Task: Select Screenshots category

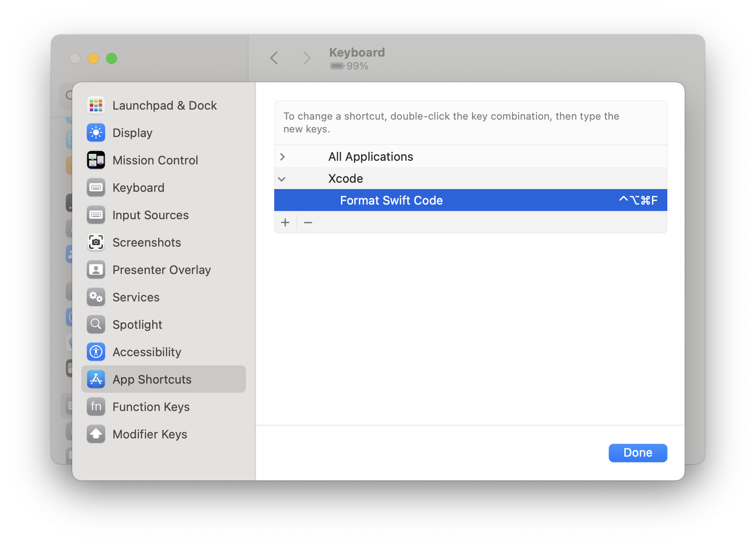Action: (x=164, y=242)
